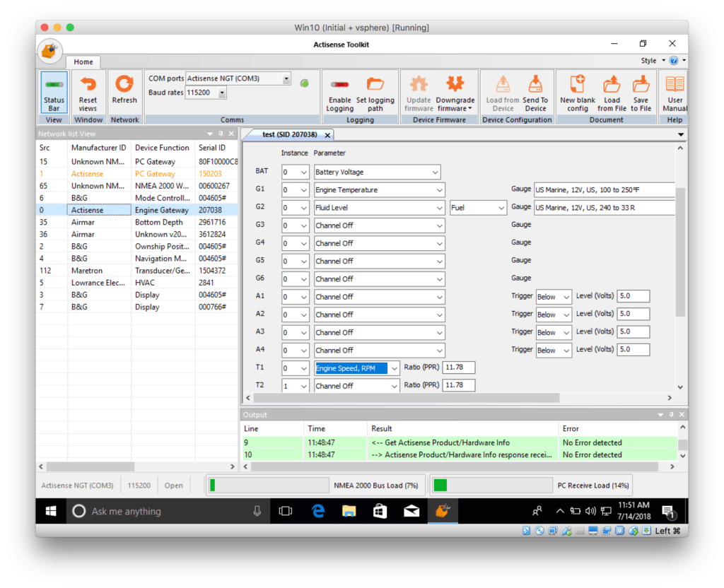Click the NMEA 2000 Bus Load bar
This screenshot has height=588, width=724.
(x=268, y=485)
